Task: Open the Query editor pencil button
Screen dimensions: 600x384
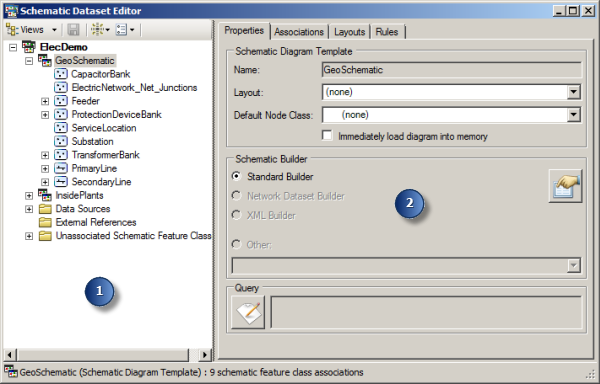Action: [248, 312]
